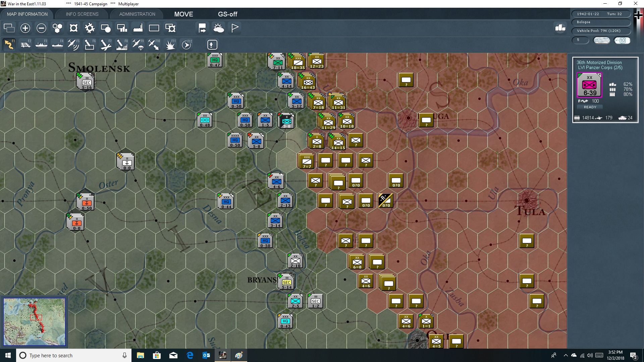644x362 pixels.
Task: Click the Tula city hex marker
Action: click(526, 200)
